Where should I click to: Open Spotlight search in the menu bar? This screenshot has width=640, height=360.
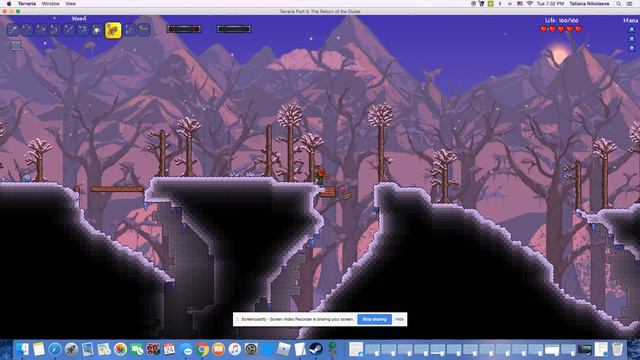pos(619,4)
